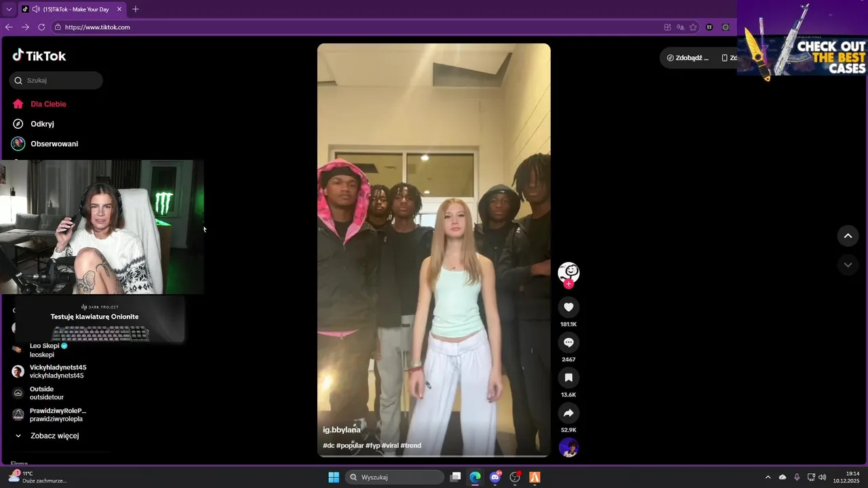868x488 pixels.
Task: Click the Zdobądź monety button
Action: [x=688, y=58]
